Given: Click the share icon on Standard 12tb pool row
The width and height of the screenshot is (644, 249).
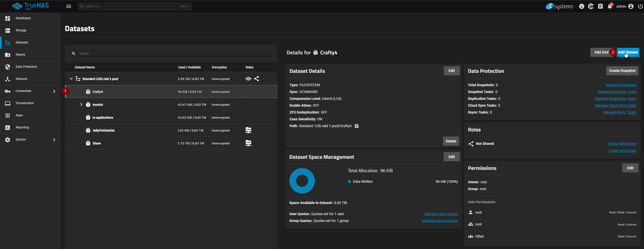Looking at the screenshot, I should 257,79.
